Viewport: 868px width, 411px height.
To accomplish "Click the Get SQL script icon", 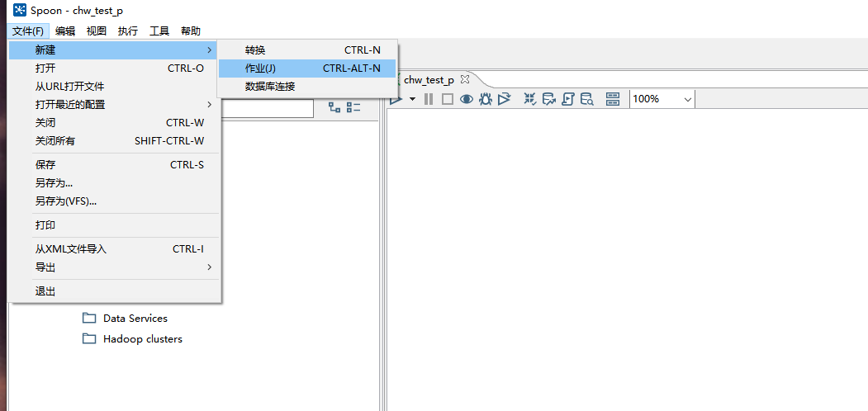I will 568,99.
